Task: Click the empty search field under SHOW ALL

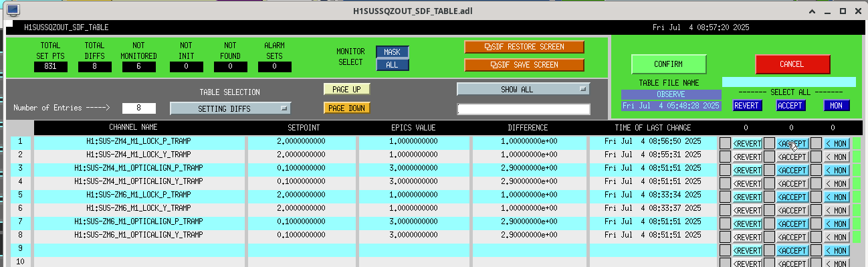Action: click(524, 109)
